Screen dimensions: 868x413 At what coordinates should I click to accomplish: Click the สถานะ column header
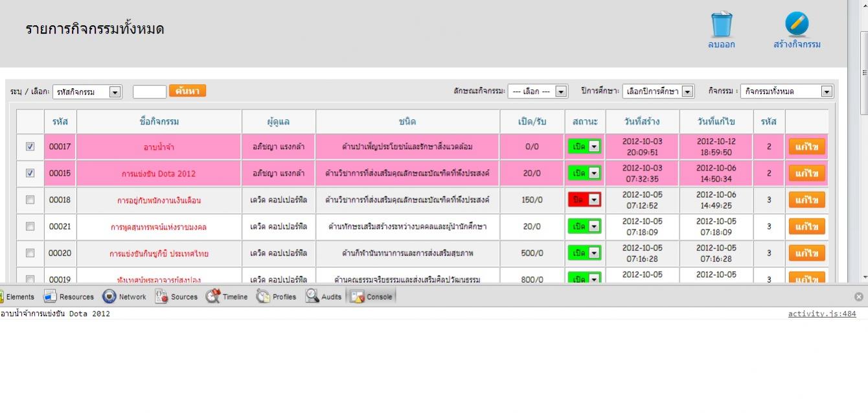pos(585,121)
